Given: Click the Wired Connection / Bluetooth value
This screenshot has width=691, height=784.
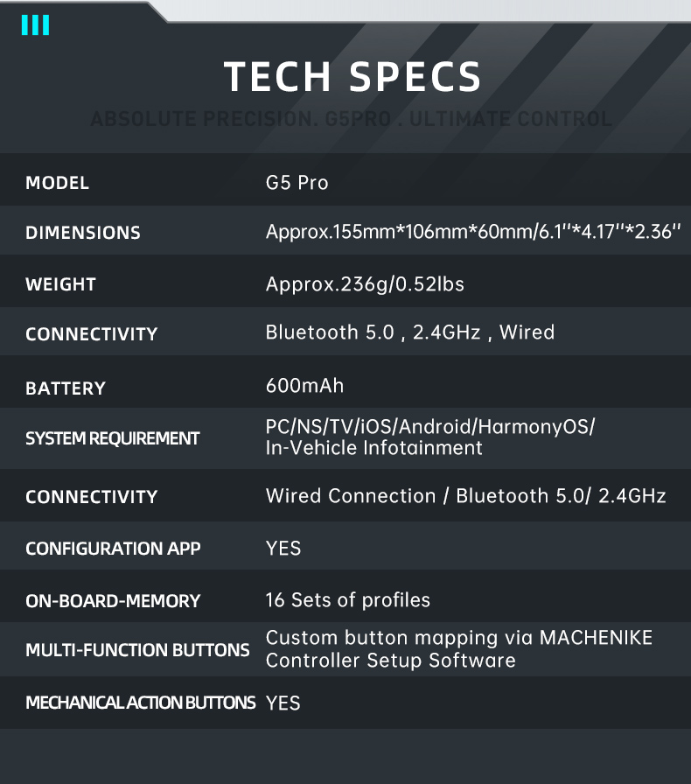Looking at the screenshot, I should pos(465,496).
